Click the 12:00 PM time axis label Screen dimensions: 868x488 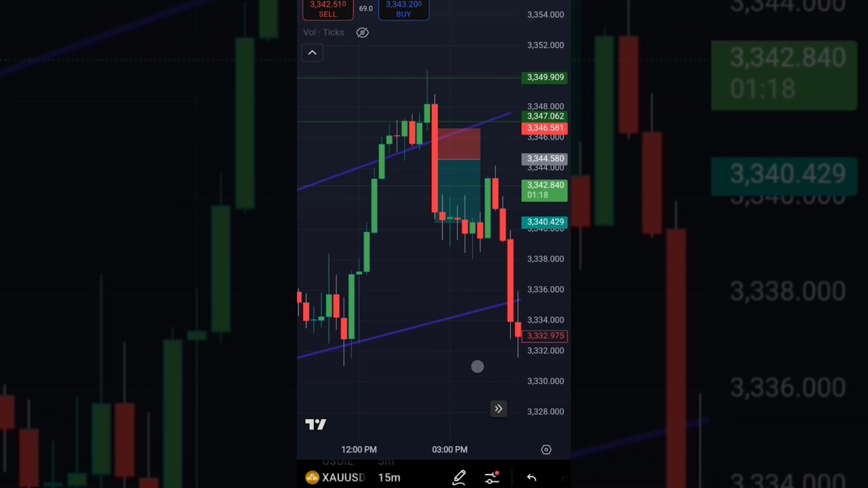pos(359,449)
